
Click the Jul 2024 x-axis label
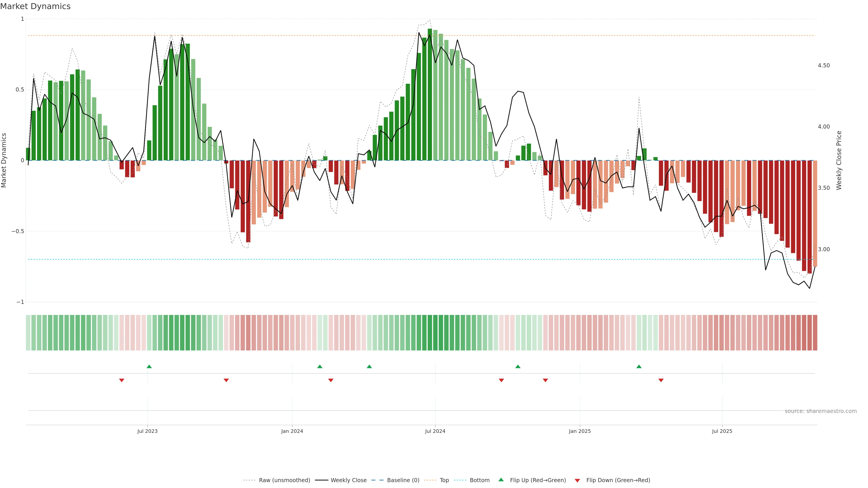click(435, 431)
